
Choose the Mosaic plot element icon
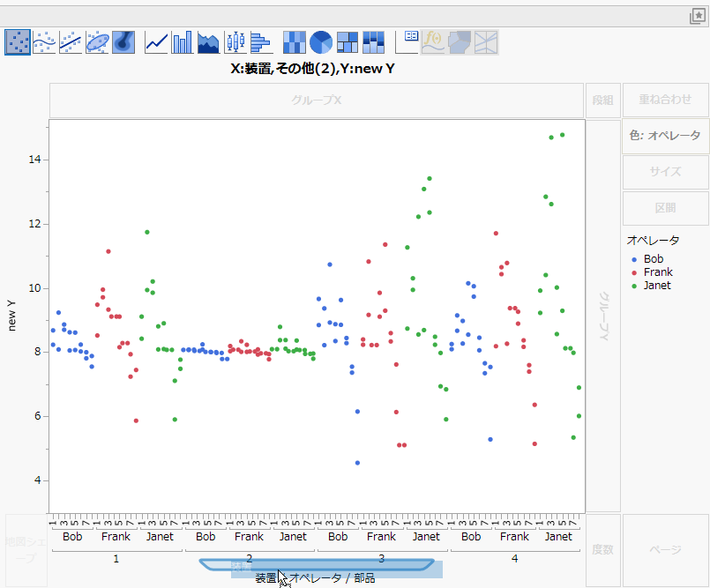pos(374,42)
